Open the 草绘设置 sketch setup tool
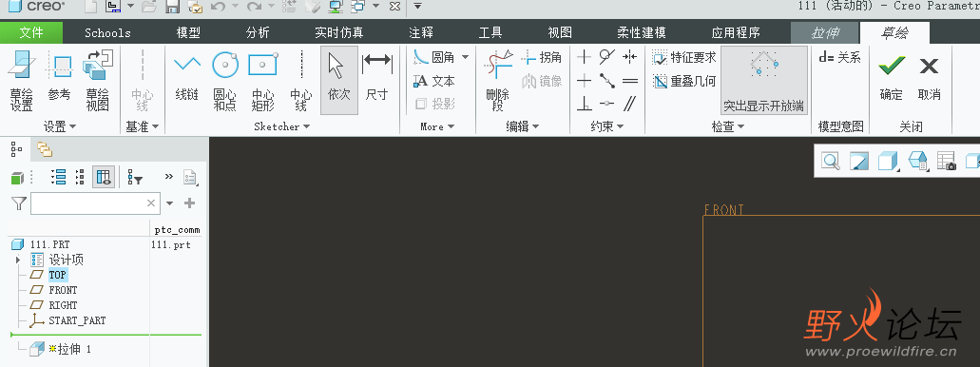The width and height of the screenshot is (980, 367). pyautogui.click(x=21, y=80)
